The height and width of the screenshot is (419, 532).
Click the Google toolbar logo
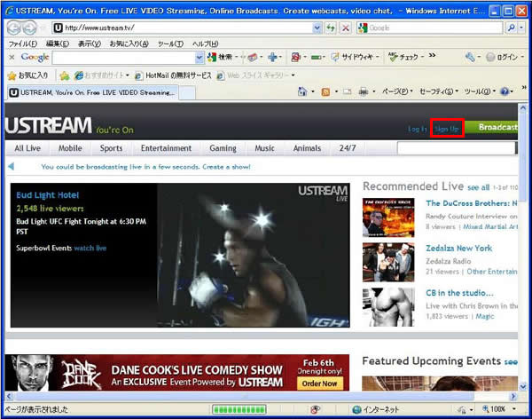[x=35, y=58]
